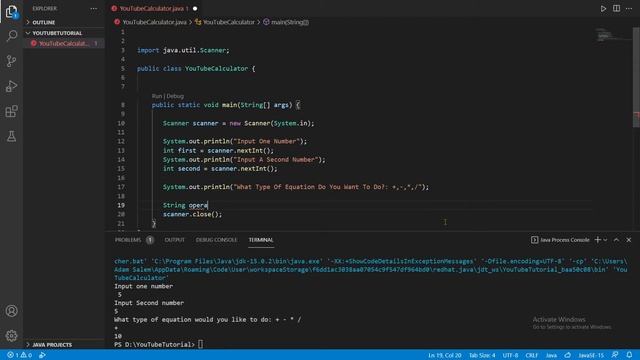The height and width of the screenshot is (360, 640).
Task: Open the Source Control view icon
Action: pos(11,61)
